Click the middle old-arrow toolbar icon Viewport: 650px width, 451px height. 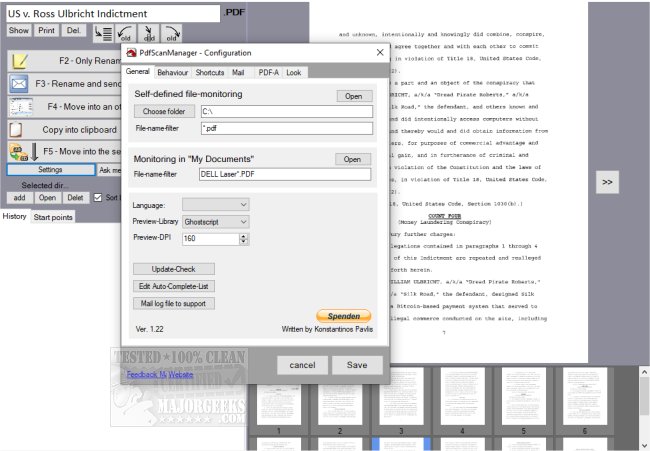point(148,33)
